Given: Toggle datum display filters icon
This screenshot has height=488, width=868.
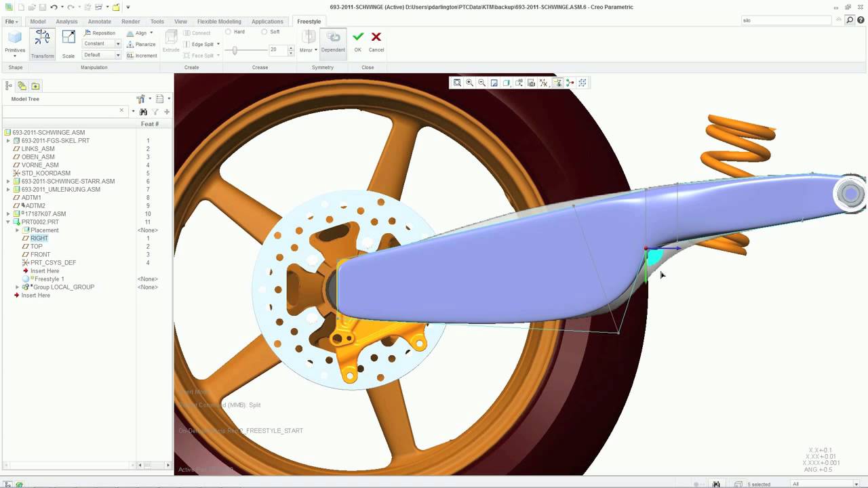Looking at the screenshot, I should [545, 83].
